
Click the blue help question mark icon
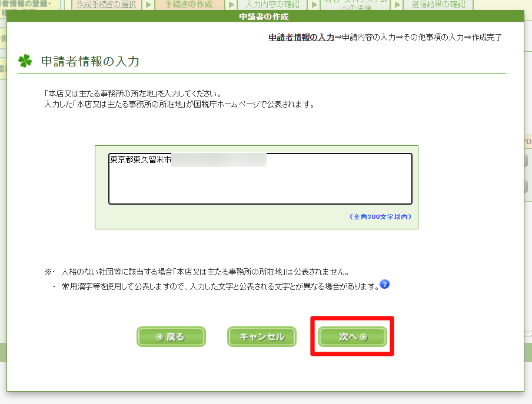tap(385, 285)
